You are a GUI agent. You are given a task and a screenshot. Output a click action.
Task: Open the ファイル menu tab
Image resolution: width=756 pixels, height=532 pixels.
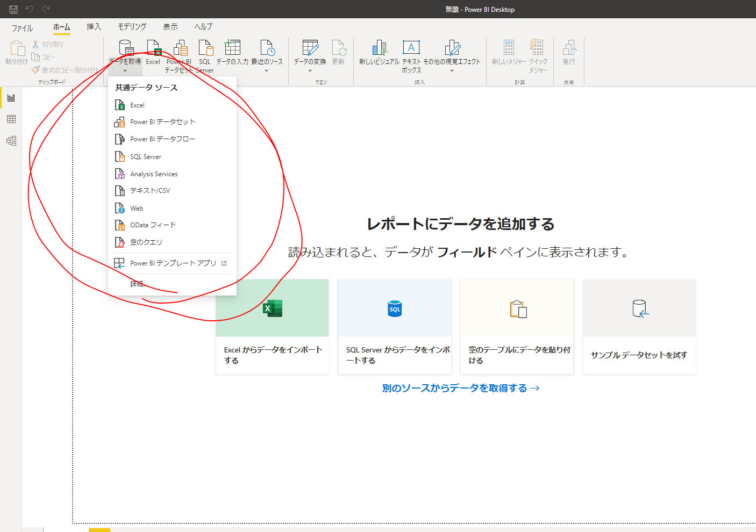[23, 27]
